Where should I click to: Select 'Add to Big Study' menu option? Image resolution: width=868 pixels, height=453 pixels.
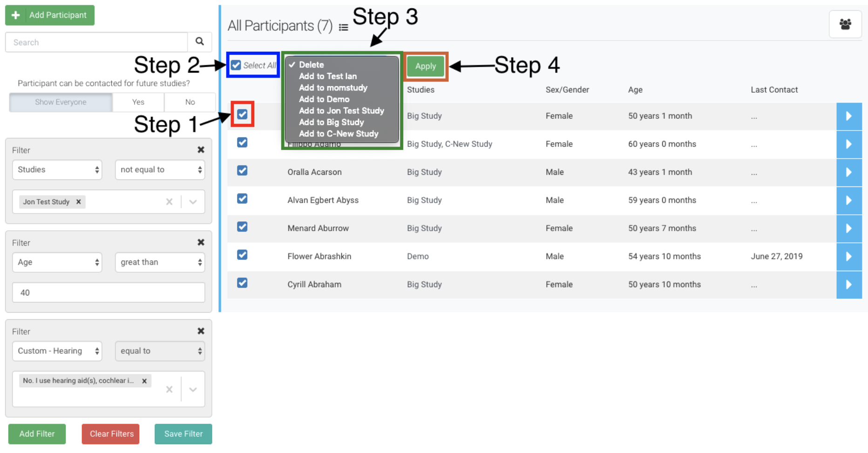(x=331, y=122)
